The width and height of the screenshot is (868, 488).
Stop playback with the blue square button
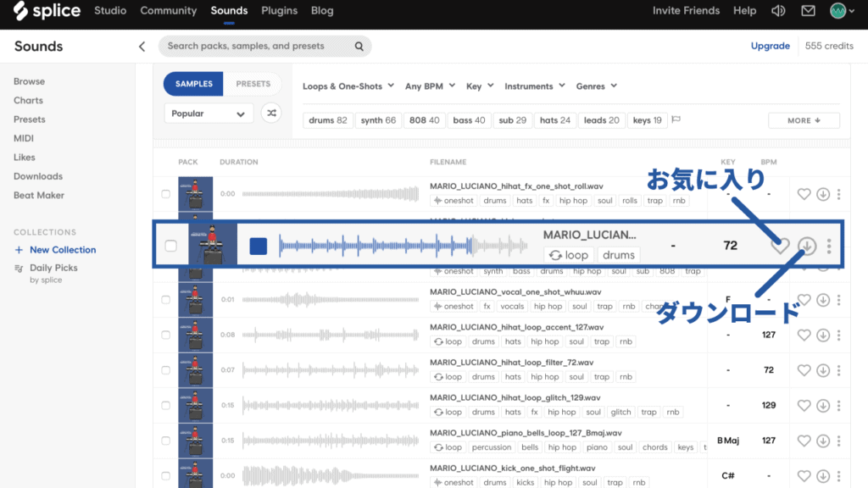coord(259,246)
